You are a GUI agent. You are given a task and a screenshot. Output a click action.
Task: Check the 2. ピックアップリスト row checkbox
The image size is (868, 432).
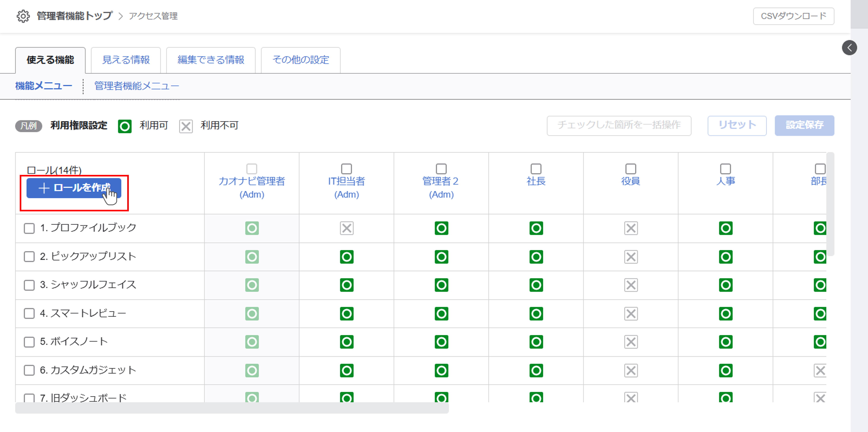[x=29, y=257]
